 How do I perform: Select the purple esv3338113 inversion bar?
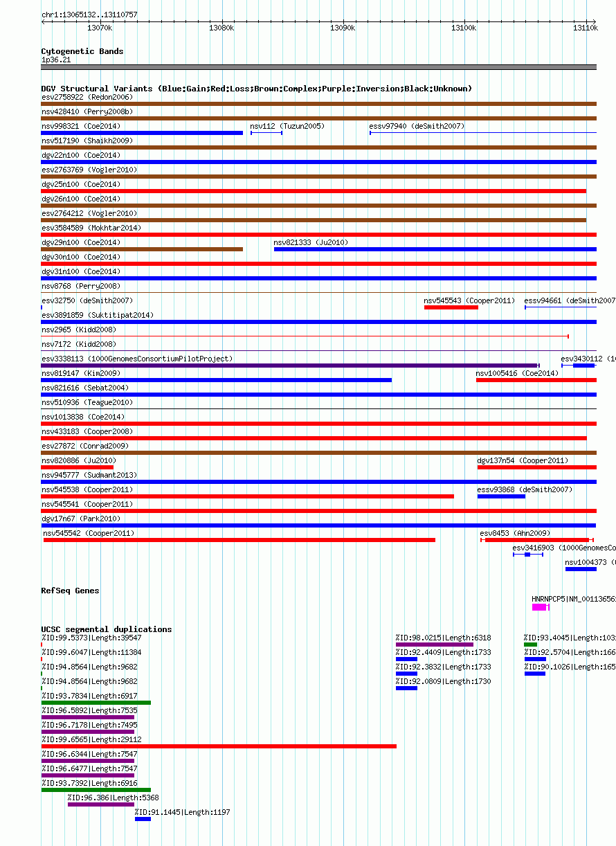click(289, 366)
